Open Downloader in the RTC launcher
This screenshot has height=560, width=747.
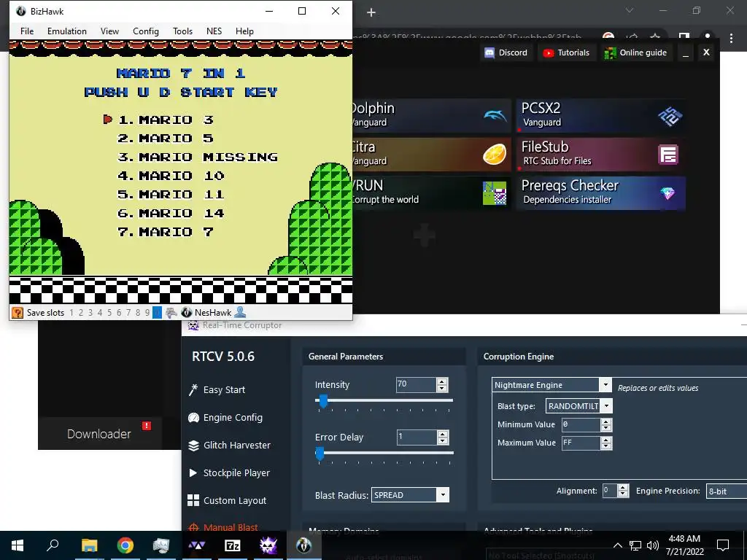click(x=99, y=434)
